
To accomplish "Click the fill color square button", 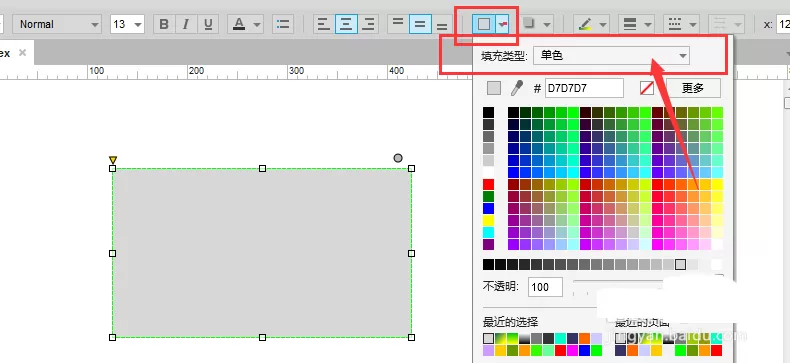I will [484, 24].
